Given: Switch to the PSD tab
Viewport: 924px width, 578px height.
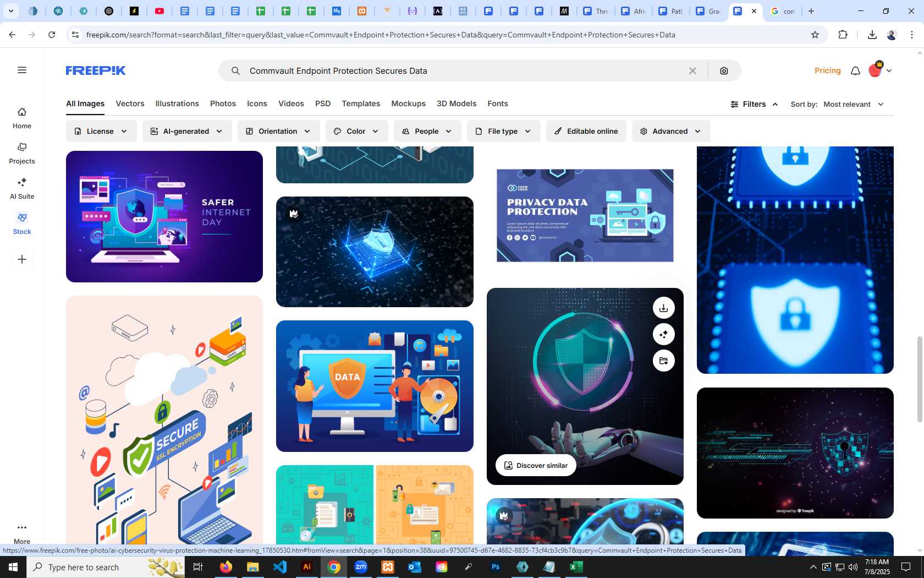Looking at the screenshot, I should 323,103.
